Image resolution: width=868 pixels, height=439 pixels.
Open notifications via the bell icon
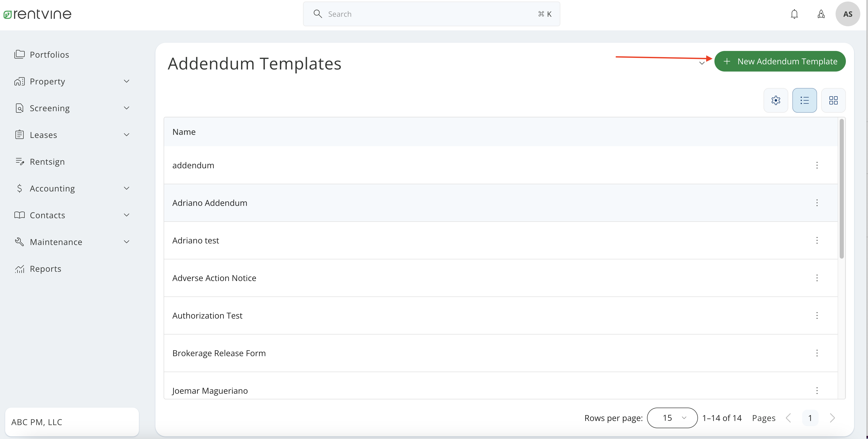coord(794,14)
